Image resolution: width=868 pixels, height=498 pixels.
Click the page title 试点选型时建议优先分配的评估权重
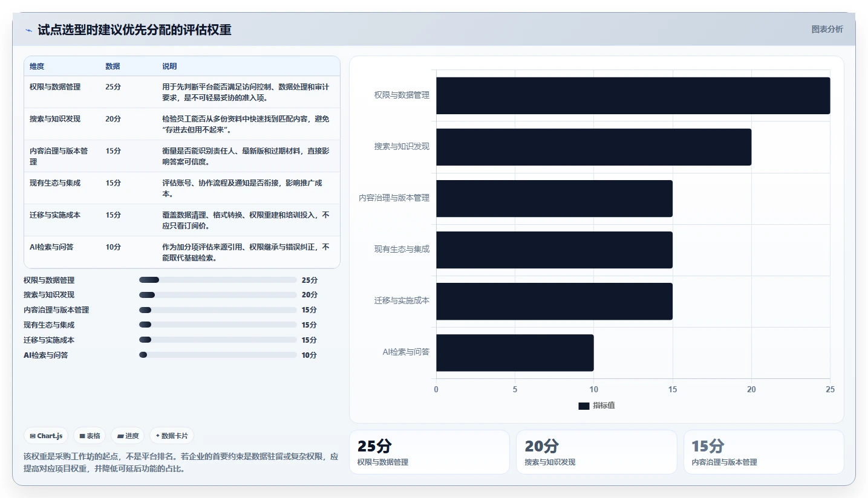(x=134, y=30)
